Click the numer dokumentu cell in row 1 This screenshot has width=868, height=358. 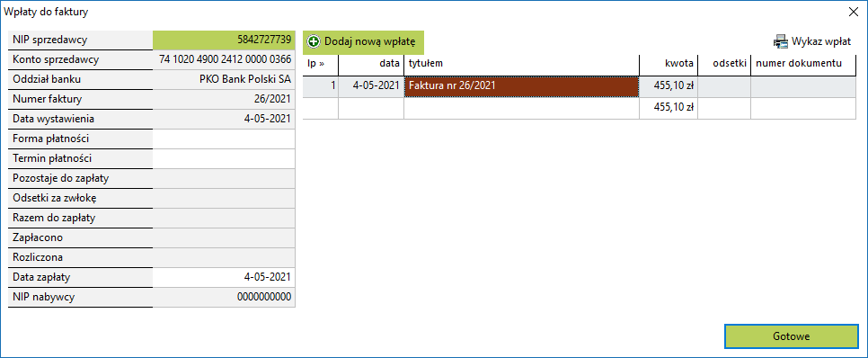803,86
